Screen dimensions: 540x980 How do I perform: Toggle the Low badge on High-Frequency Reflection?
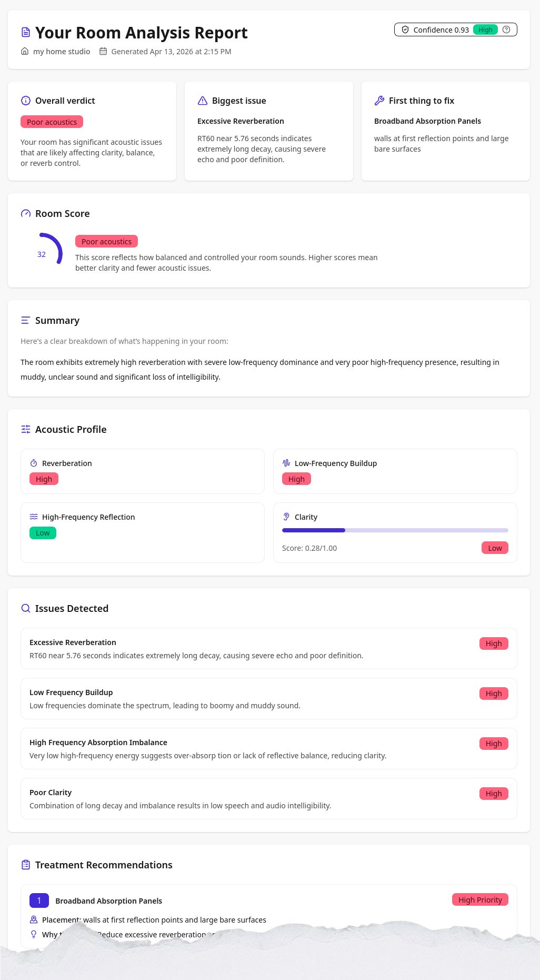[43, 532]
